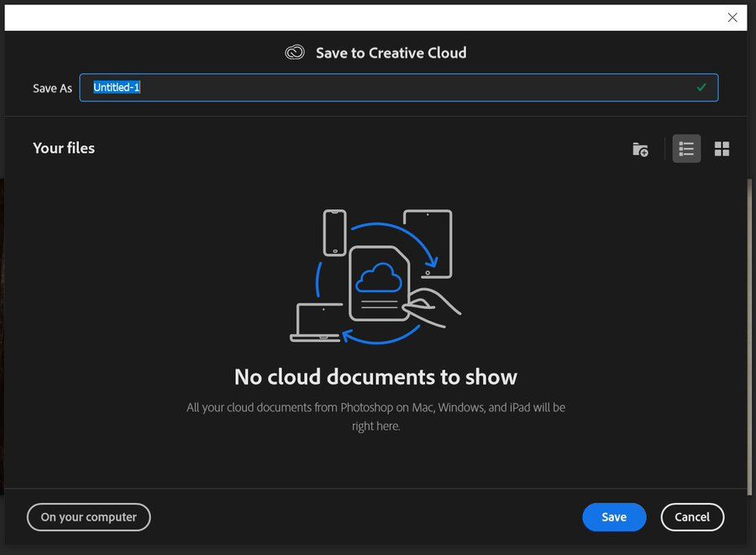
Task: Click the Save As filename field
Action: tap(399, 87)
